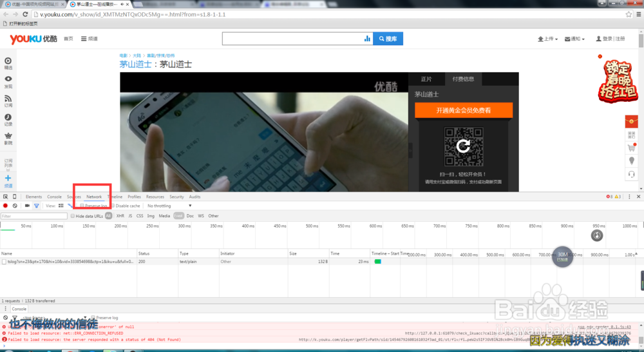Click the red error count indicator
The image size is (644, 352).
click(609, 197)
